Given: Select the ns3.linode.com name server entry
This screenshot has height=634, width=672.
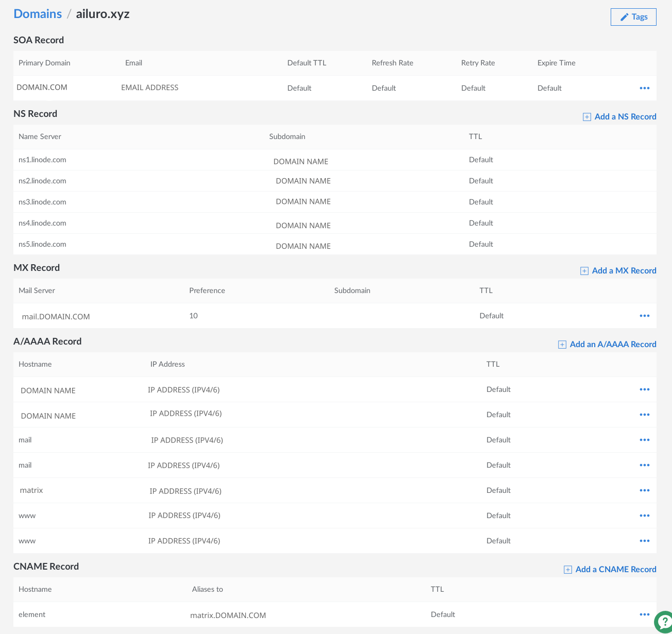Looking at the screenshot, I should [x=42, y=202].
